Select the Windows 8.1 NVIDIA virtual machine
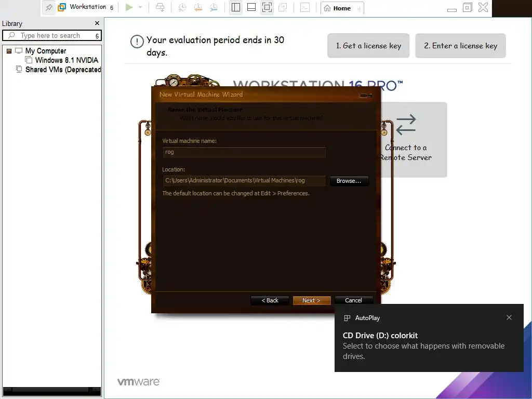This screenshot has width=532, height=399. 66,60
